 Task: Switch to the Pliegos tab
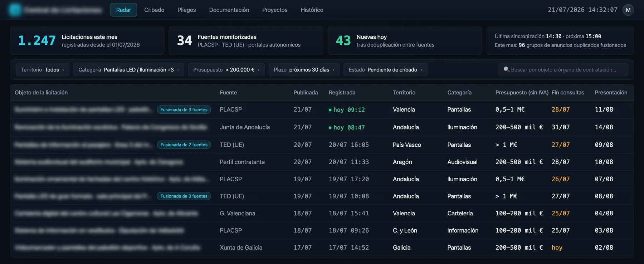tap(187, 10)
